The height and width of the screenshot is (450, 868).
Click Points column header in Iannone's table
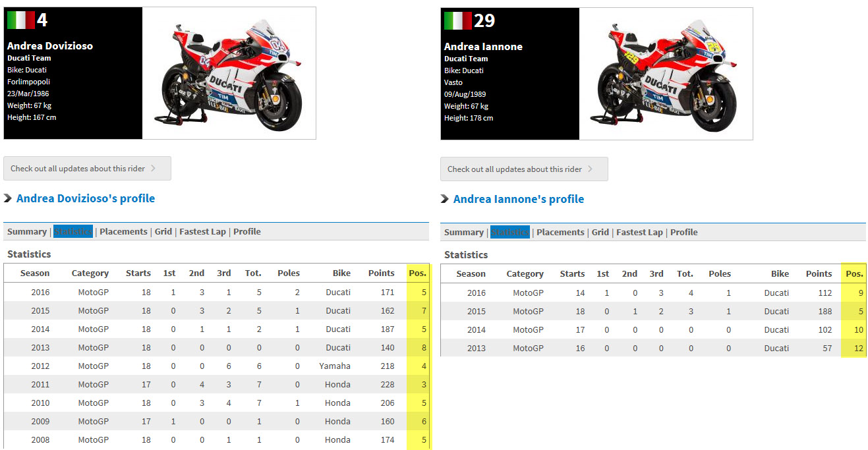819,273
